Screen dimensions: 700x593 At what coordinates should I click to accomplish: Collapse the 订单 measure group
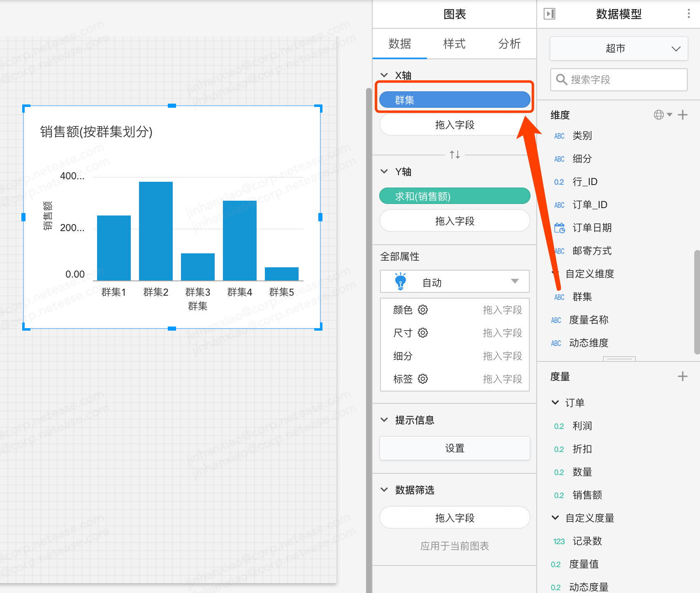555,403
